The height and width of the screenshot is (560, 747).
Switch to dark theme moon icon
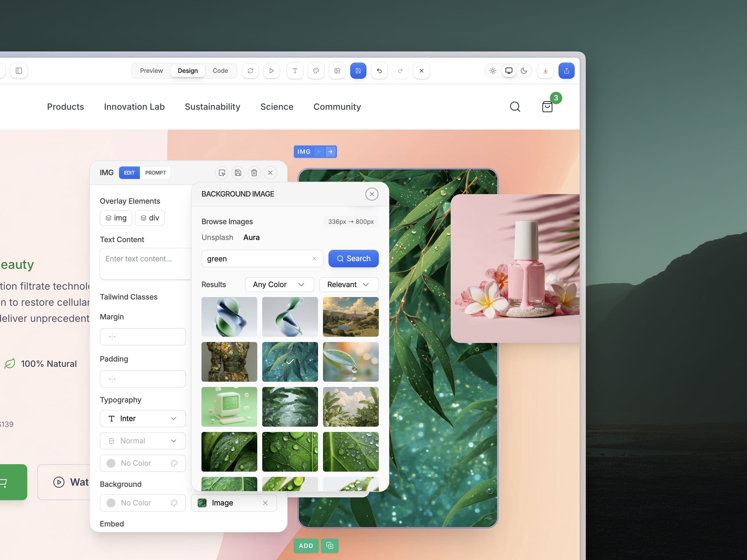tap(524, 71)
